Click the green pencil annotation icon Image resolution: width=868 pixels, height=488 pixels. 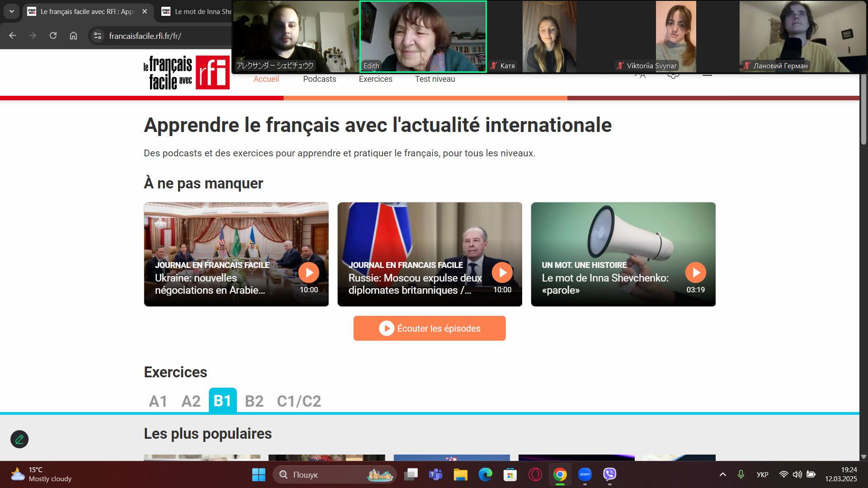[19, 439]
